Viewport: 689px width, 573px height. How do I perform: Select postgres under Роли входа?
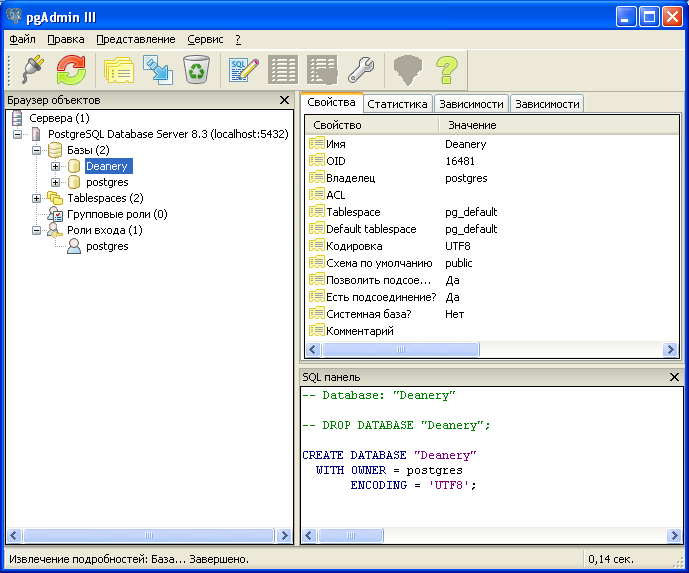click(107, 246)
